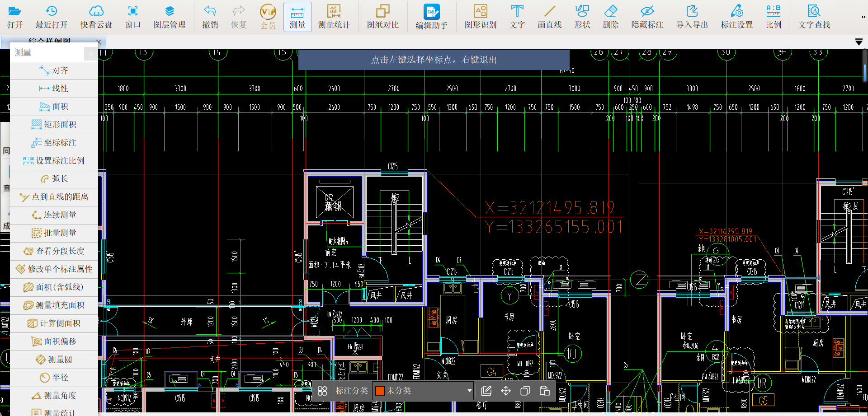Viewport: 868px width, 416px height.
Task: Choose 对齐 in the measure panel
Action: [x=54, y=70]
